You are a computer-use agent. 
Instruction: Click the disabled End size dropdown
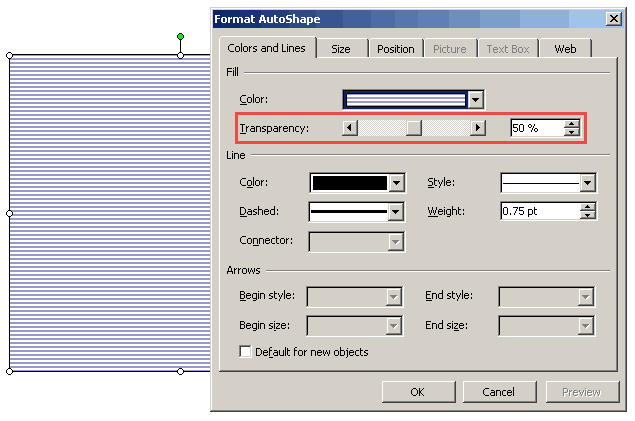[x=547, y=326]
